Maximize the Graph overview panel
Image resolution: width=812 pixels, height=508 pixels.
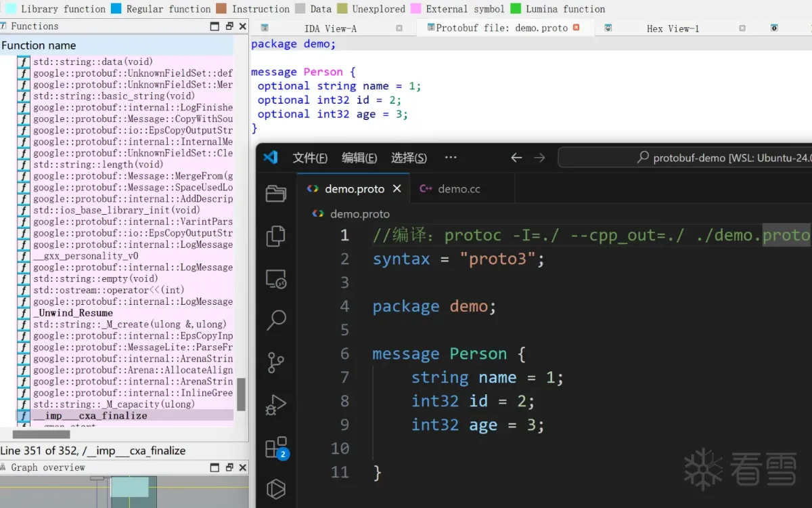point(215,467)
